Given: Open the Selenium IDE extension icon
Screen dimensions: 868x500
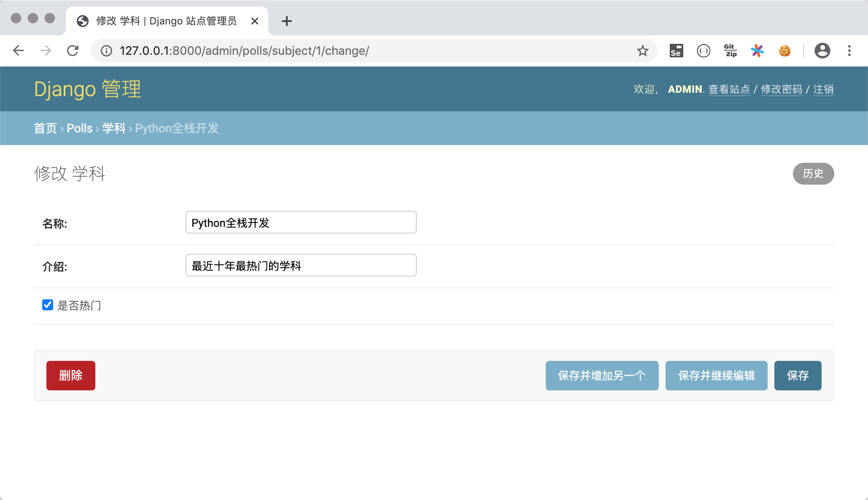Looking at the screenshot, I should click(x=676, y=51).
